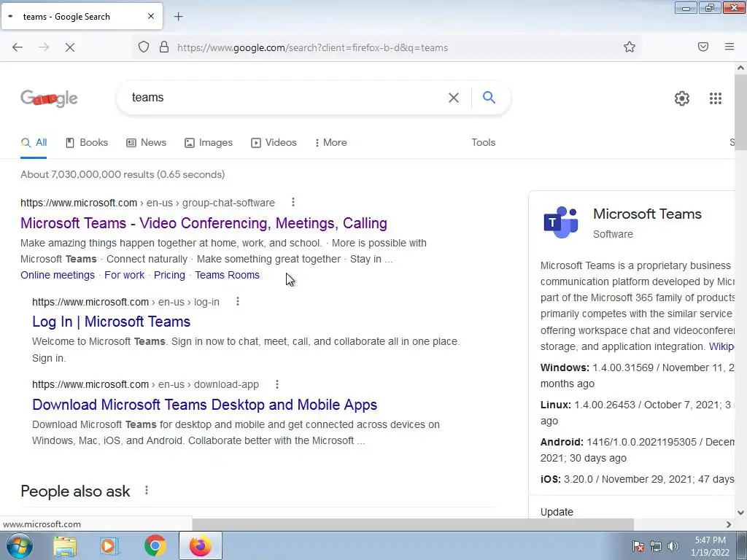Viewport: 747px width, 560px height.
Task: Close the 'teams - Google Search' tab
Action: point(151,16)
